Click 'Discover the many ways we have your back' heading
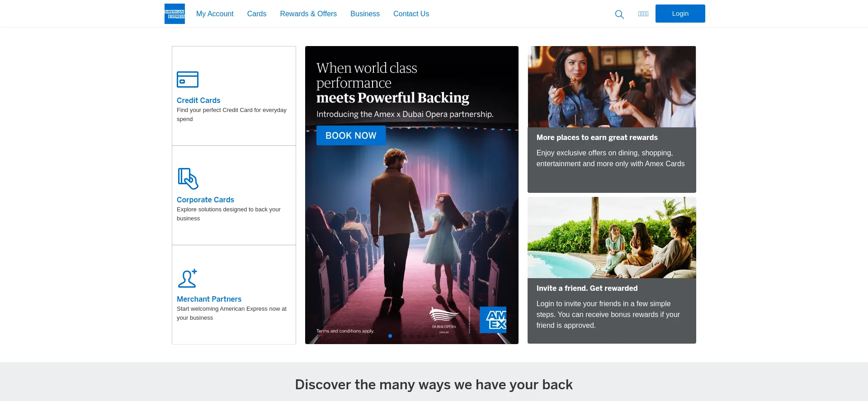 (x=434, y=384)
